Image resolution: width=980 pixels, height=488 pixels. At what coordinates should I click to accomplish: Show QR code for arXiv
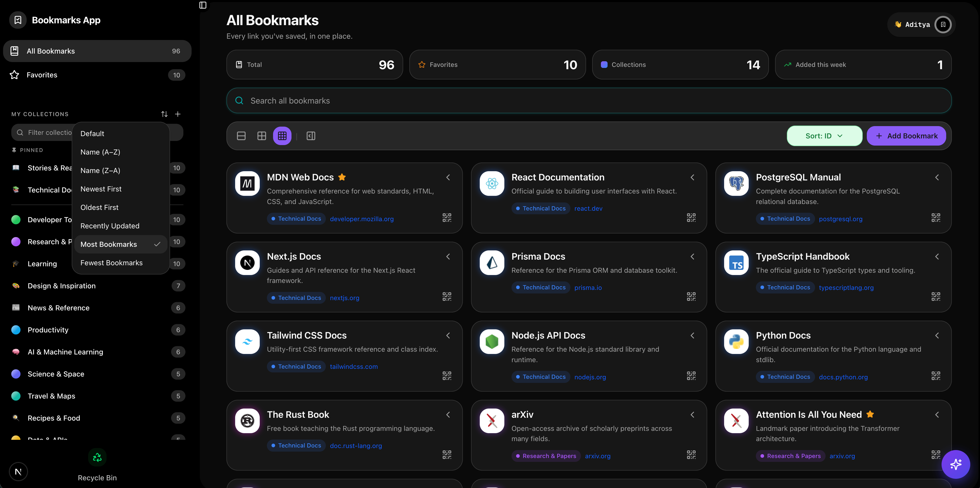pyautogui.click(x=691, y=454)
